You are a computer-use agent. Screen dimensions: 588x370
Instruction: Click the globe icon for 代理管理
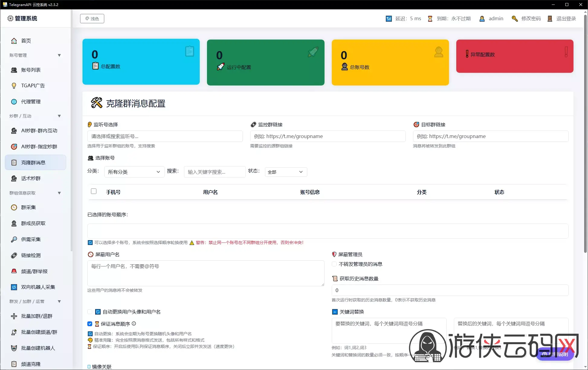pyautogui.click(x=14, y=102)
